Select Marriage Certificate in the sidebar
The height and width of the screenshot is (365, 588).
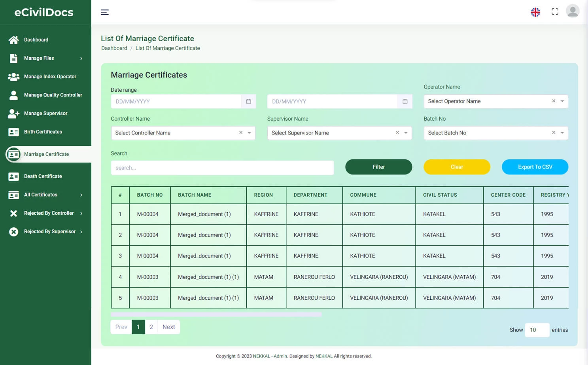tap(46, 154)
